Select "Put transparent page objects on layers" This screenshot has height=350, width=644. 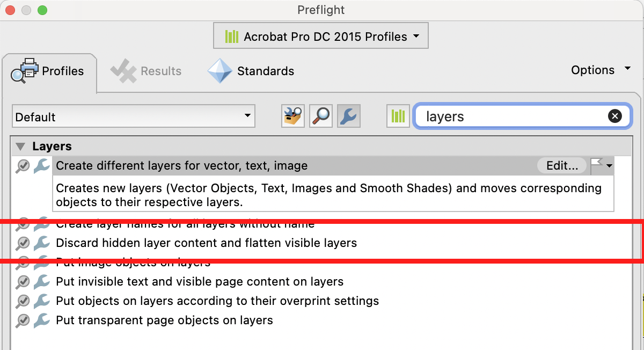coord(164,320)
